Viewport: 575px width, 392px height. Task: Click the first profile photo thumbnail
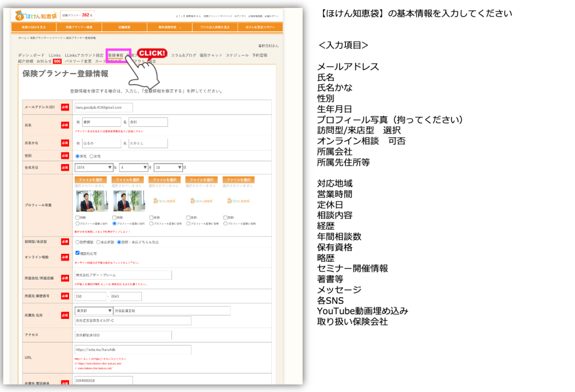click(92, 201)
